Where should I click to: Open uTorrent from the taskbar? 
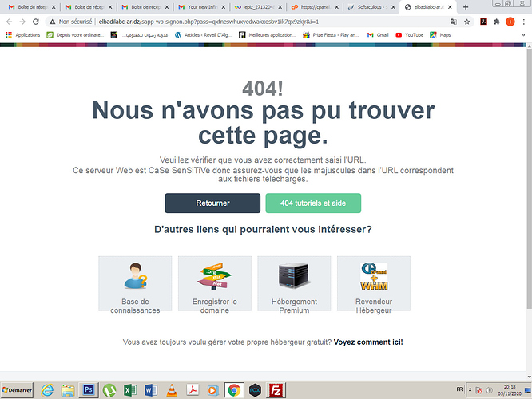[109, 390]
